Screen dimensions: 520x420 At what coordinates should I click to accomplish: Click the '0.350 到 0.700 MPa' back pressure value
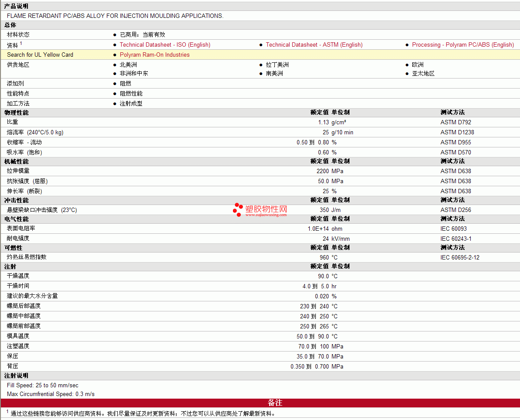(x=317, y=366)
